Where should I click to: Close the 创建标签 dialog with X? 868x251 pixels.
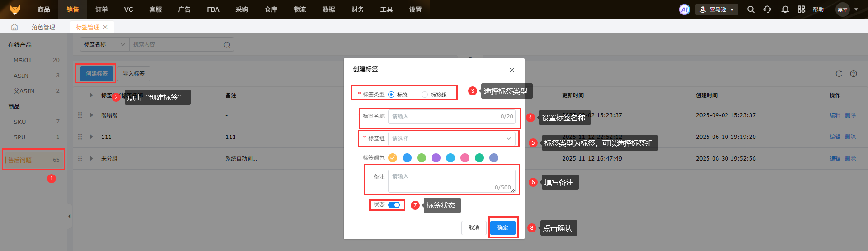[x=512, y=70]
